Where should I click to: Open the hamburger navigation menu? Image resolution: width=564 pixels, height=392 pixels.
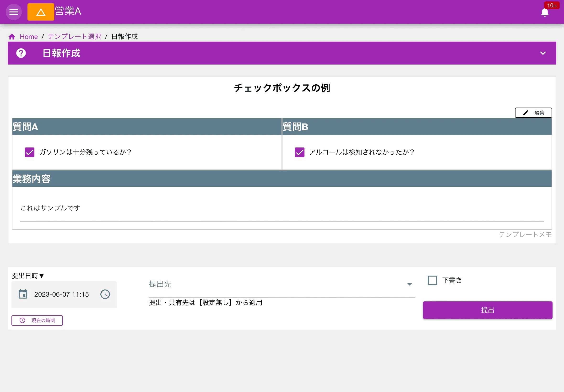tap(14, 11)
